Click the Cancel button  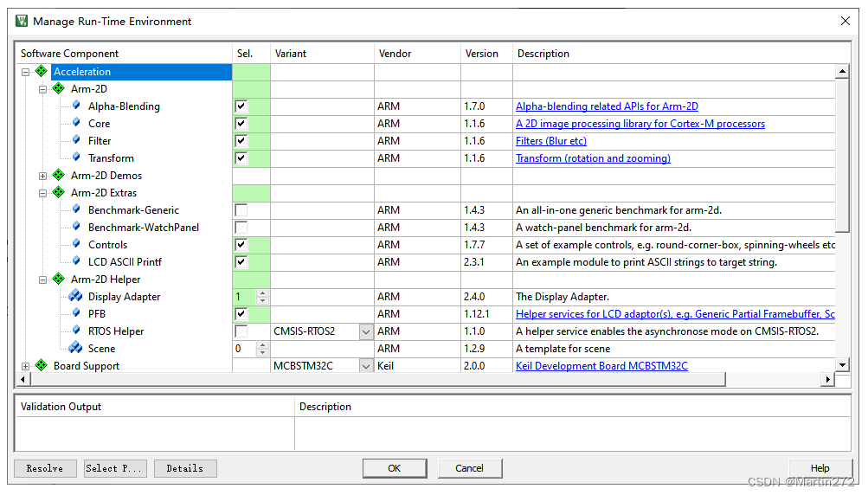click(x=469, y=468)
